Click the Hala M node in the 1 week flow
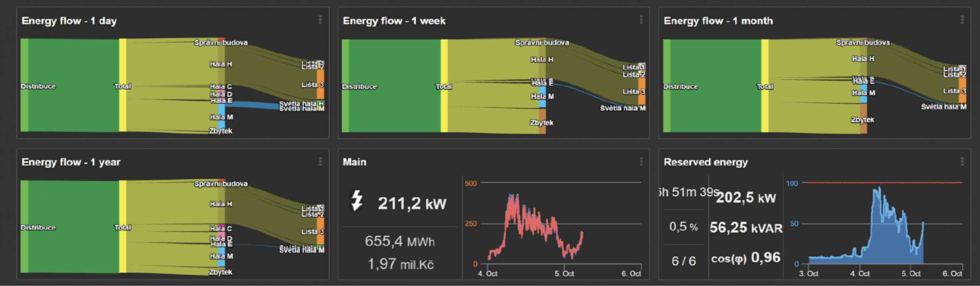 tap(543, 97)
